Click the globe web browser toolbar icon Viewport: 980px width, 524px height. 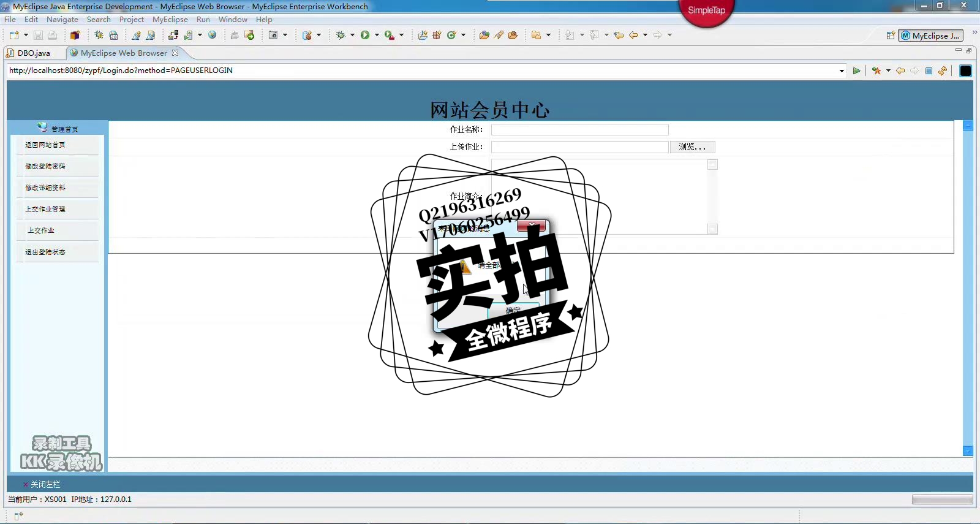point(213,35)
